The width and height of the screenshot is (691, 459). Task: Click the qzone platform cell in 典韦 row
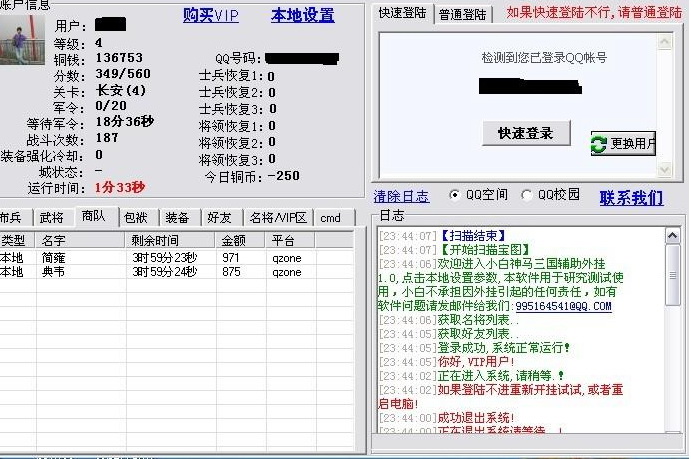point(287,272)
